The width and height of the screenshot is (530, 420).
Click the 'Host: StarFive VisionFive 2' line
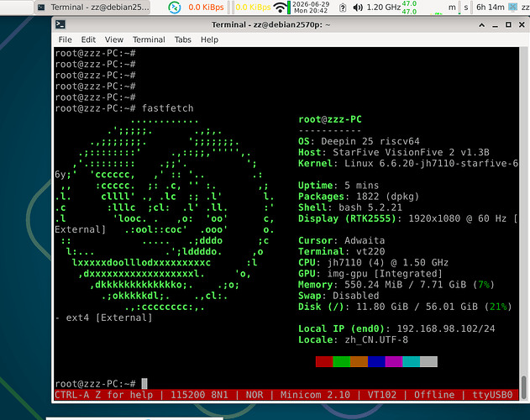[x=394, y=153]
